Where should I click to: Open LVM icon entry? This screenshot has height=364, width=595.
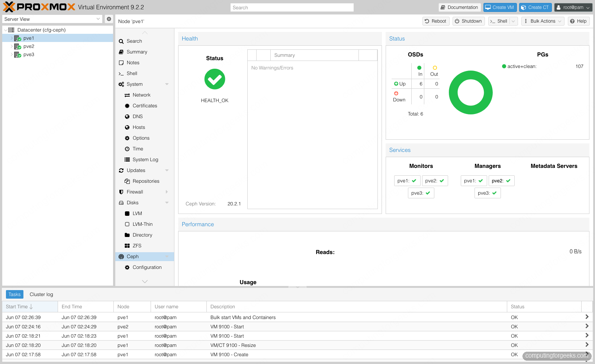(x=127, y=214)
